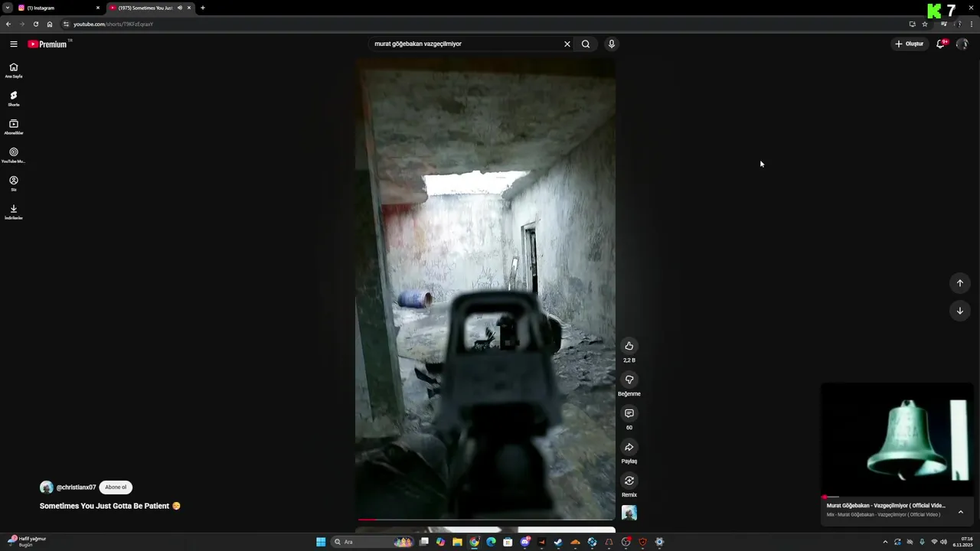Go to the previous short
This screenshot has width=980, height=551.
(960, 283)
